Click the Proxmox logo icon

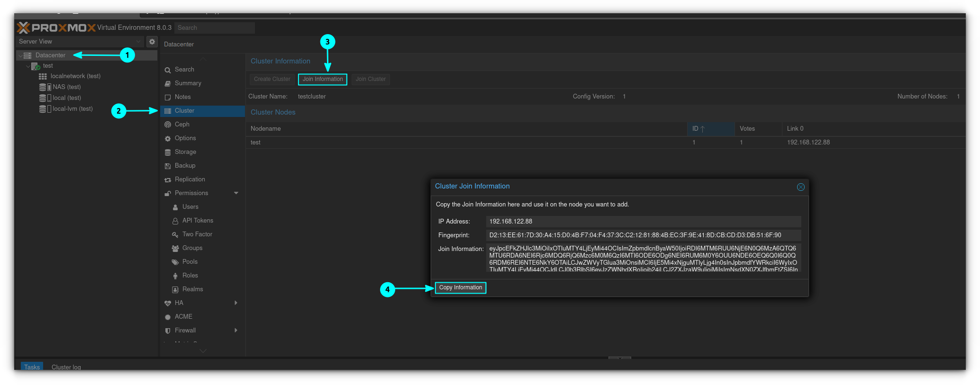tap(23, 27)
